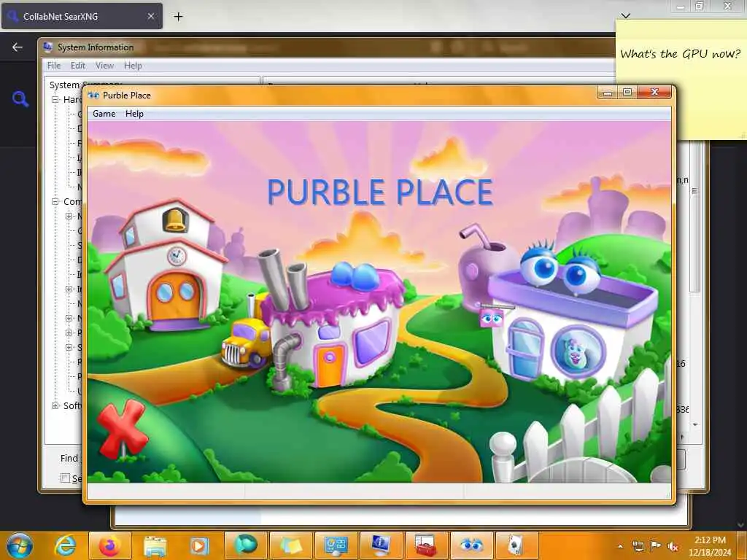Screen dimensions: 747x560
Task: Select the Purble Place taskbar button
Action: 472,545
